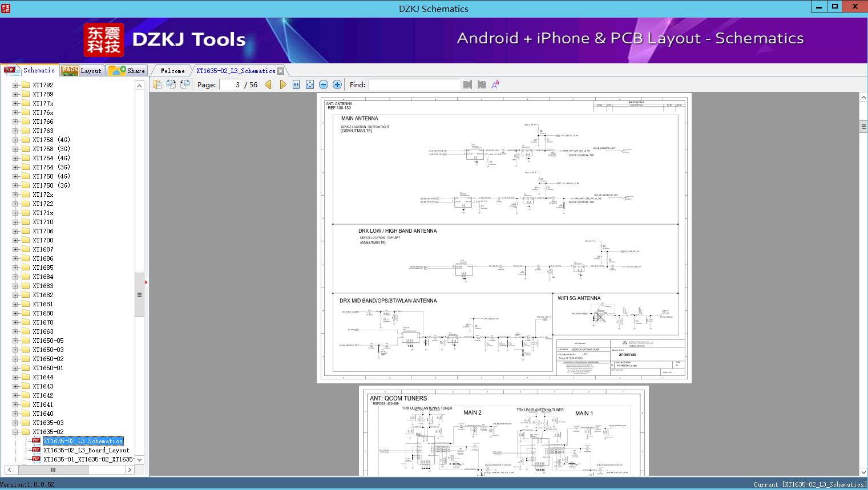The image size is (868, 490).
Task: Click the fit width icon
Action: 296,84
